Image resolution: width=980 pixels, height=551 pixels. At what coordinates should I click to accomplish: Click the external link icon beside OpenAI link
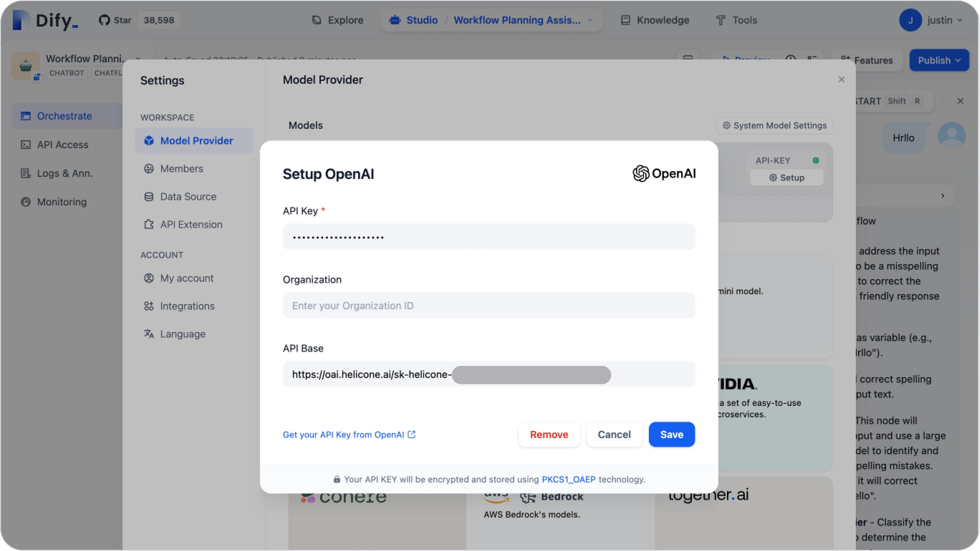point(411,434)
